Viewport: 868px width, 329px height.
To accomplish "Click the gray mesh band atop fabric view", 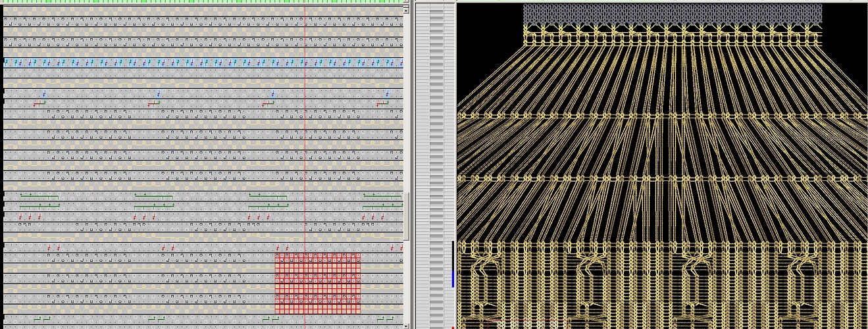I will pyautogui.click(x=672, y=14).
